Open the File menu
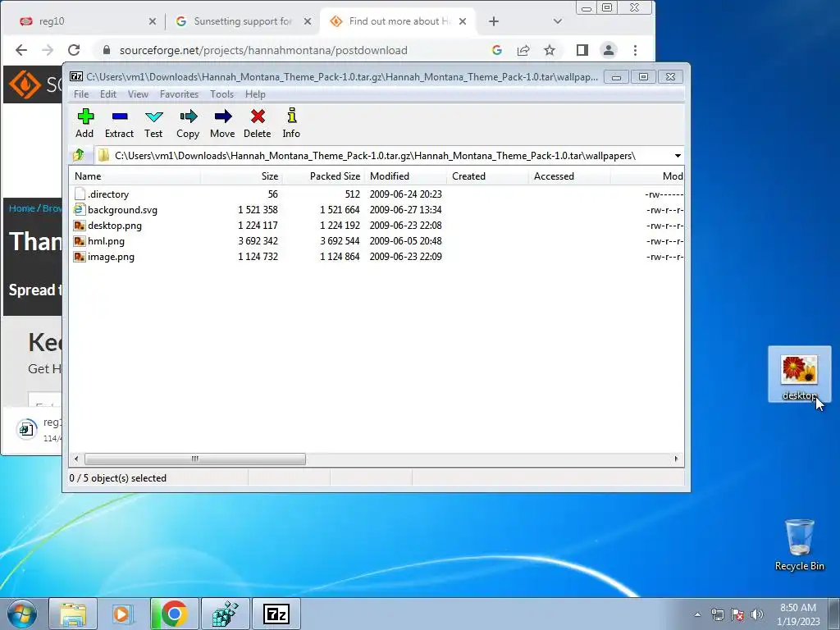840x630 pixels. click(81, 94)
